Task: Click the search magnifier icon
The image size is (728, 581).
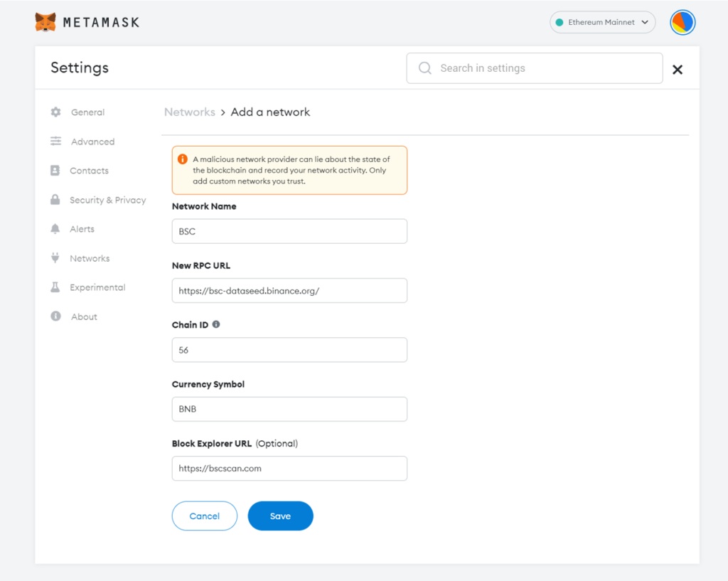Action: (425, 68)
